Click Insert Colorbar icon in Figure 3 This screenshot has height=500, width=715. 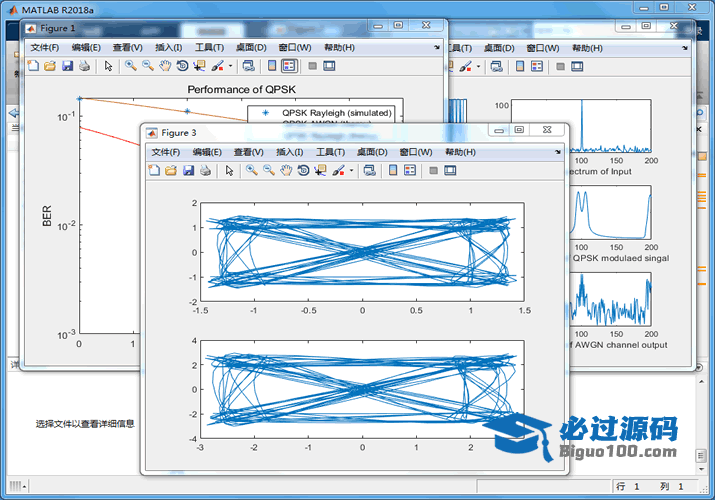(x=393, y=170)
